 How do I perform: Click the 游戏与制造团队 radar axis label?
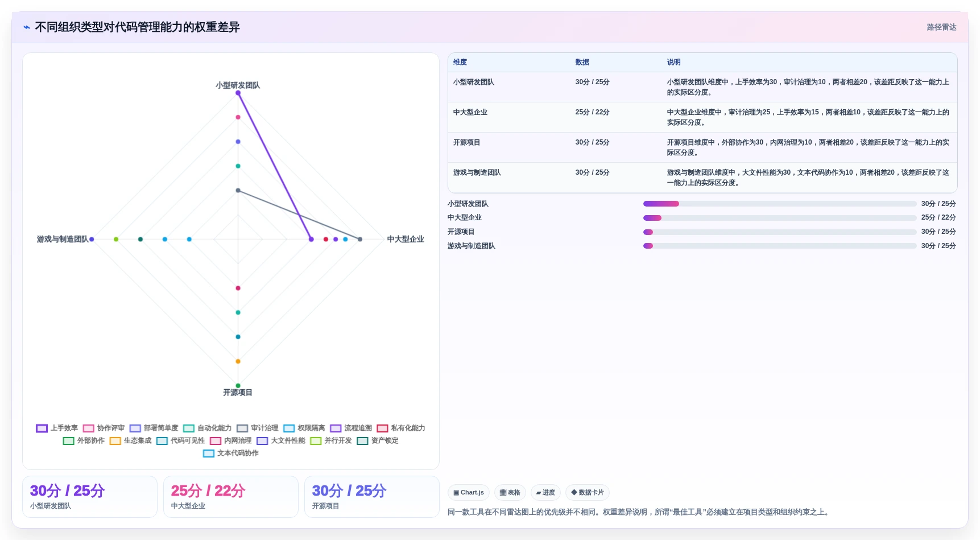pos(63,240)
